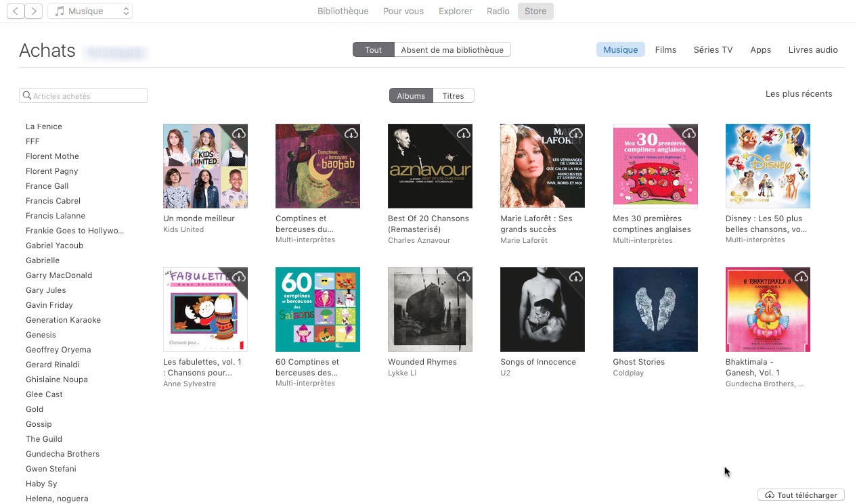The image size is (857, 504).
Task: Pick Frankie Goes to Hollywood artist entry
Action: pyautogui.click(x=75, y=231)
